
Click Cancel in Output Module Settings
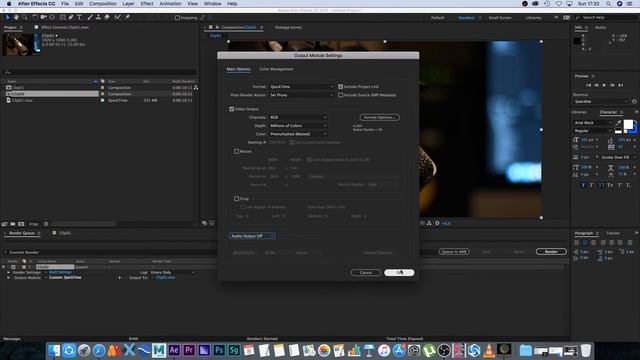pos(366,273)
